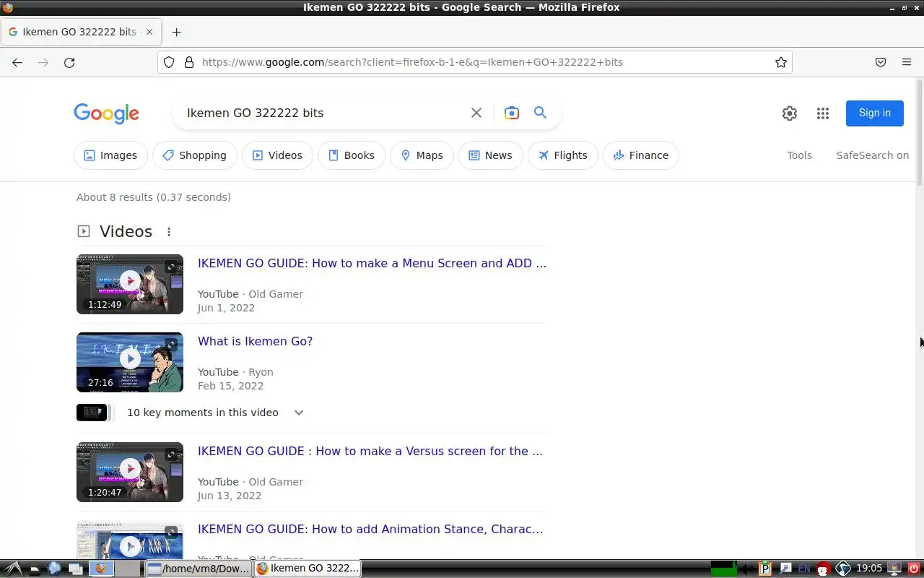
Task: Click the 19:05 system clock
Action: click(x=868, y=569)
